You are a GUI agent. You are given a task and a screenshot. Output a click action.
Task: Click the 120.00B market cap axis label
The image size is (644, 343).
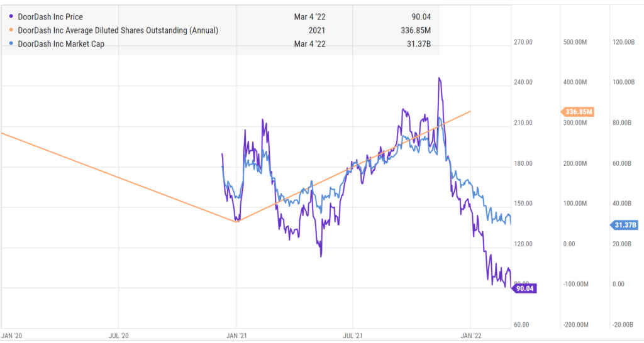tap(623, 42)
